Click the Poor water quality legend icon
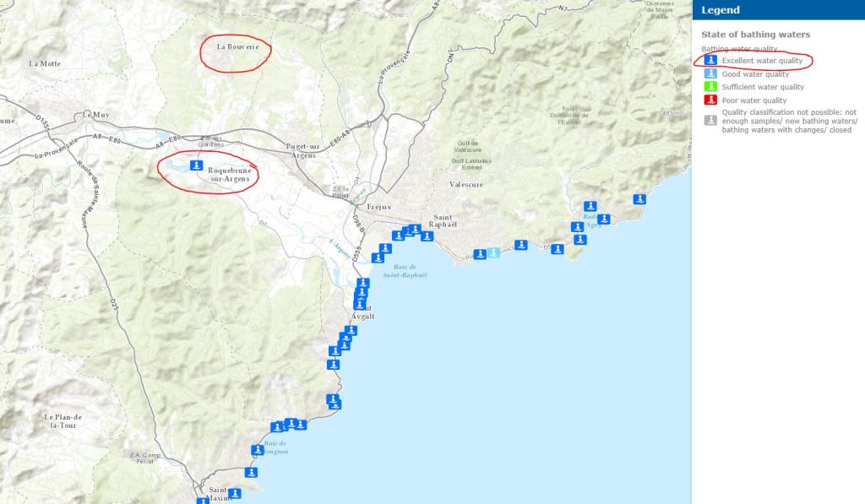 coord(710,100)
